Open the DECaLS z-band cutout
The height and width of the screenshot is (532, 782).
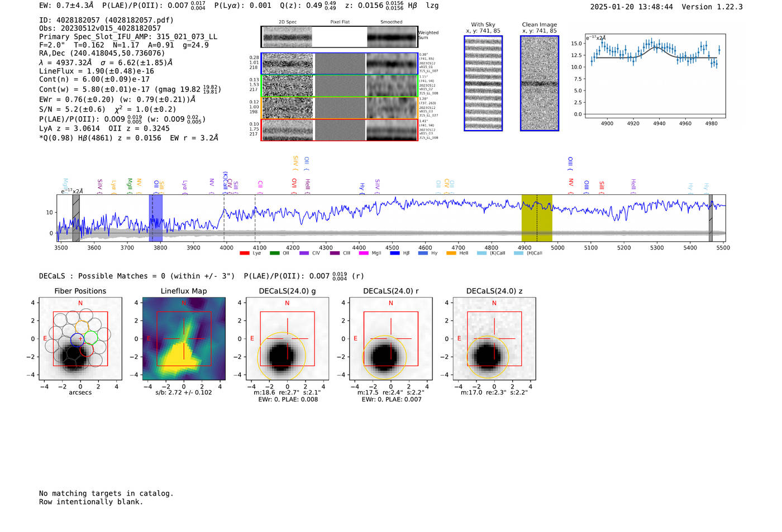tap(494, 339)
